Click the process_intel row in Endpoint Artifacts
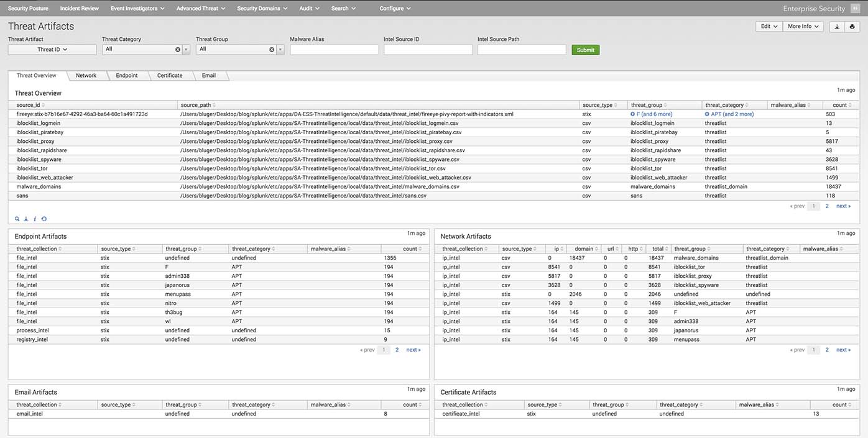The height and width of the screenshot is (438, 868). [x=219, y=331]
